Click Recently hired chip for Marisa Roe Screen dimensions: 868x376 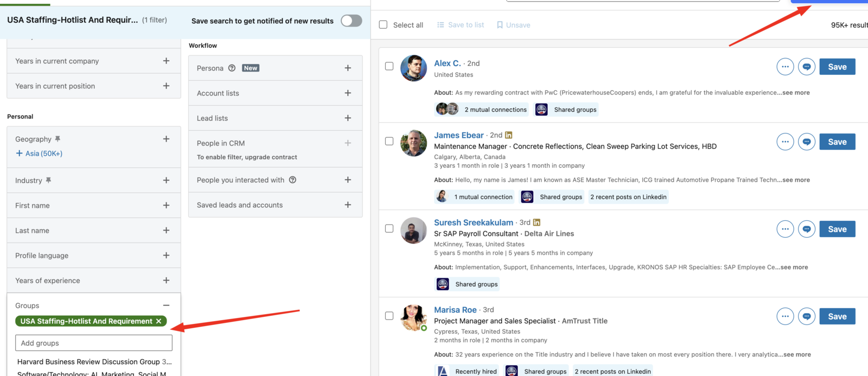pos(467,372)
